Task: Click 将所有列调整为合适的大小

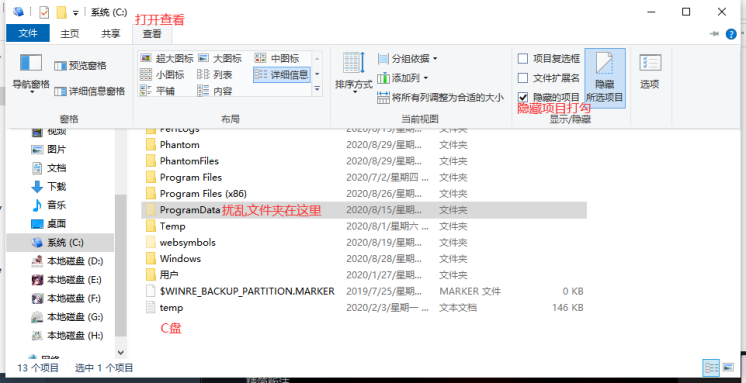Action: click(440, 98)
